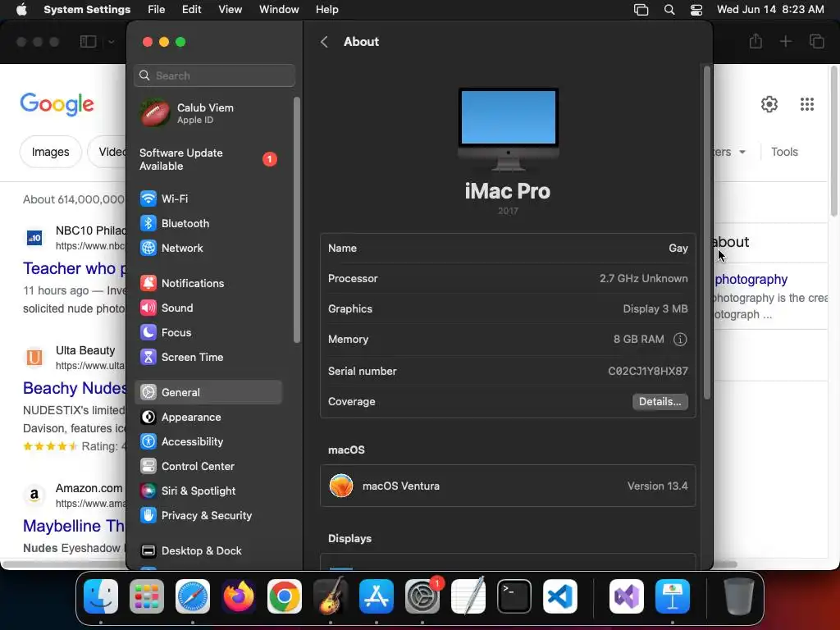Open the Apple menu
The image size is (840, 630).
(21, 10)
